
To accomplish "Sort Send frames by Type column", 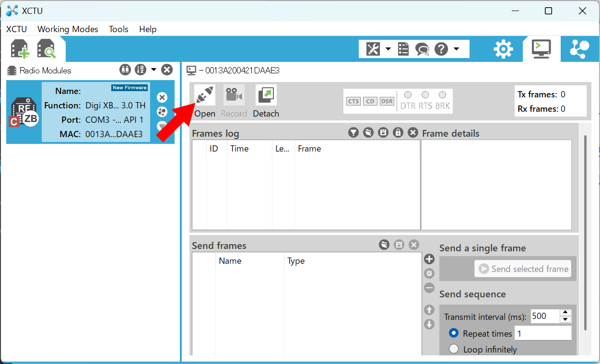I will 353,261.
